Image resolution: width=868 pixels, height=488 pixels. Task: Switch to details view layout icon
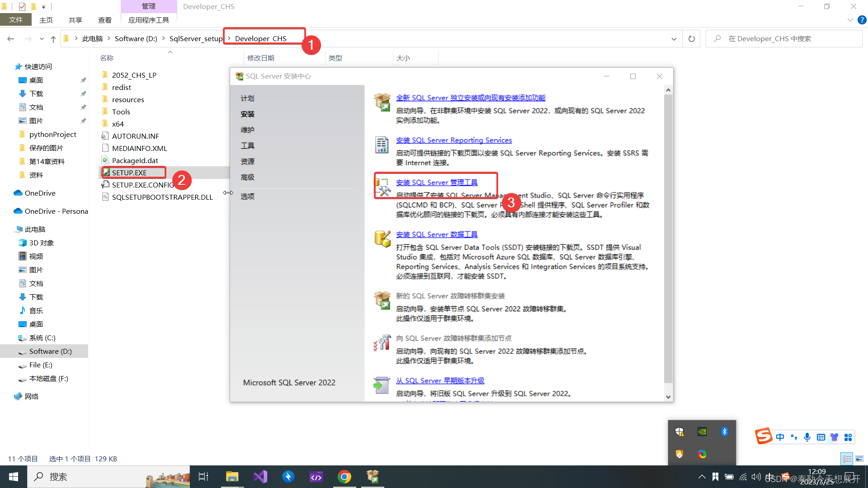tap(847, 459)
